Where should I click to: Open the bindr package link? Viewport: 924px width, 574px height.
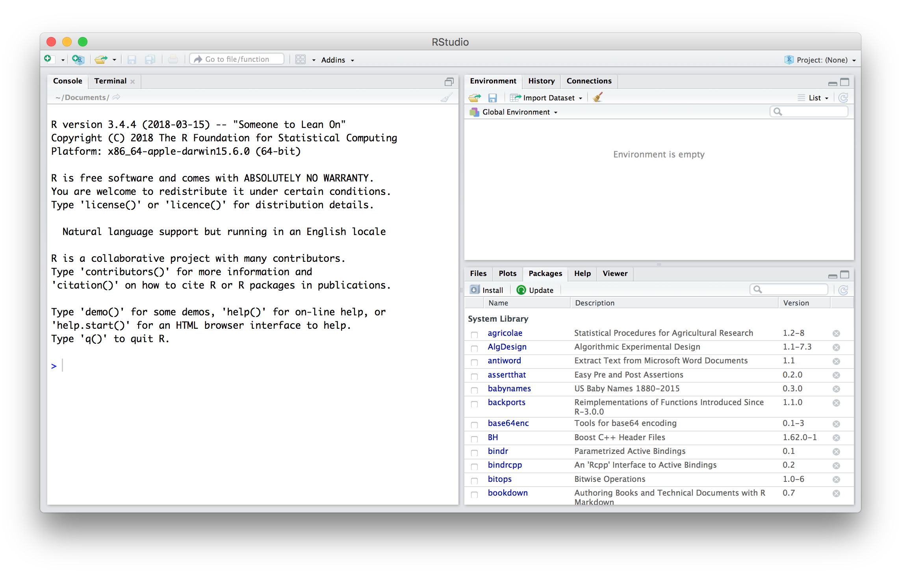pyautogui.click(x=498, y=451)
